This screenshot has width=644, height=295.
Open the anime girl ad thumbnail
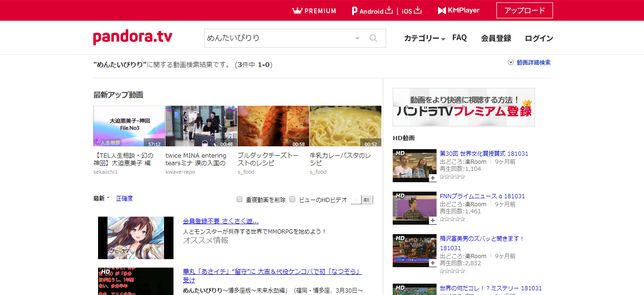136,238
